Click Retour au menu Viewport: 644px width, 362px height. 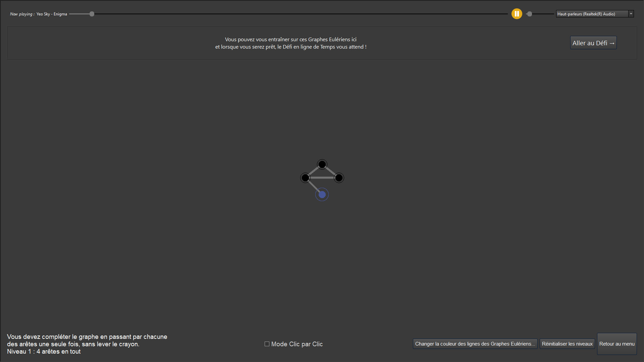(x=616, y=344)
